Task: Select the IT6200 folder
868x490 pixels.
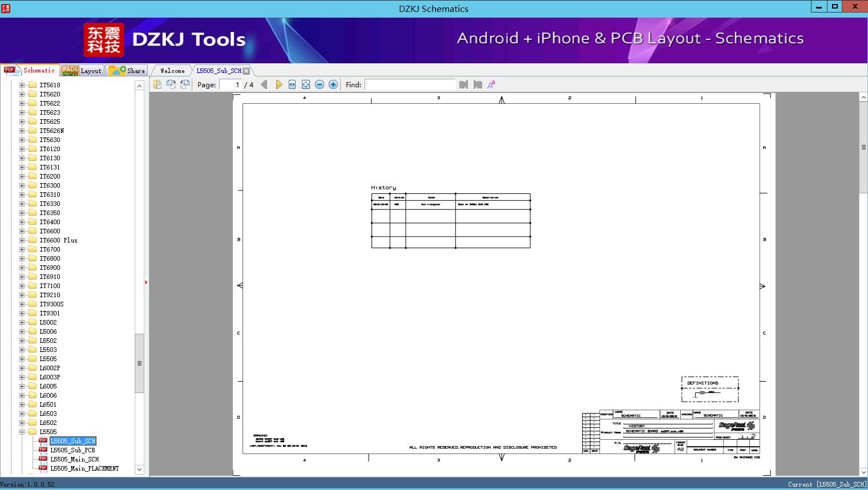Action: [x=50, y=176]
